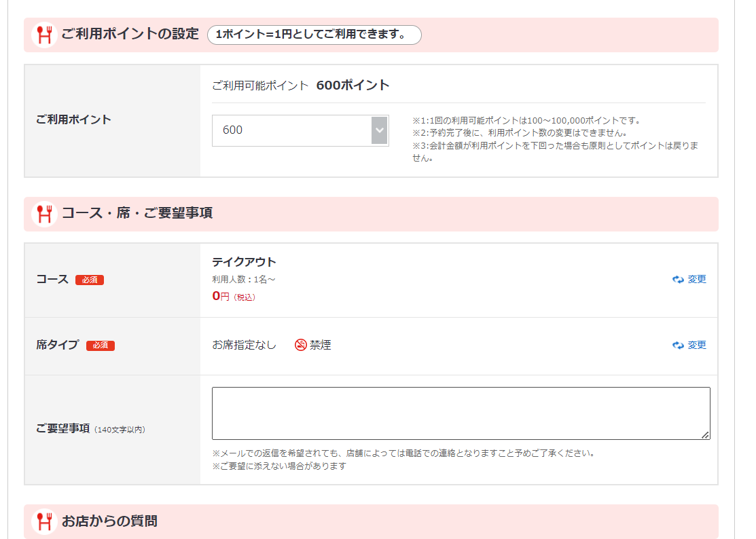Image resolution: width=756 pixels, height=539 pixels.
Task: Click the テイクアウト course name
Action: (244, 262)
